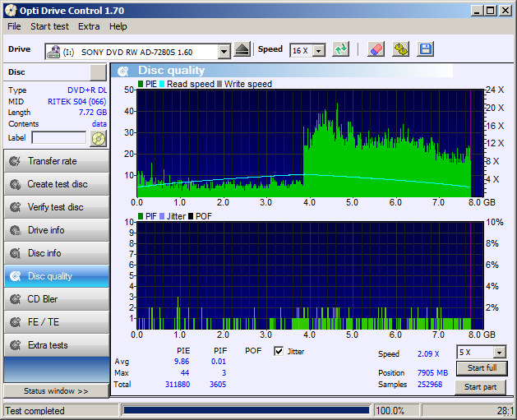Click the green refresh arrows icon
517x420 pixels.
tap(340, 50)
